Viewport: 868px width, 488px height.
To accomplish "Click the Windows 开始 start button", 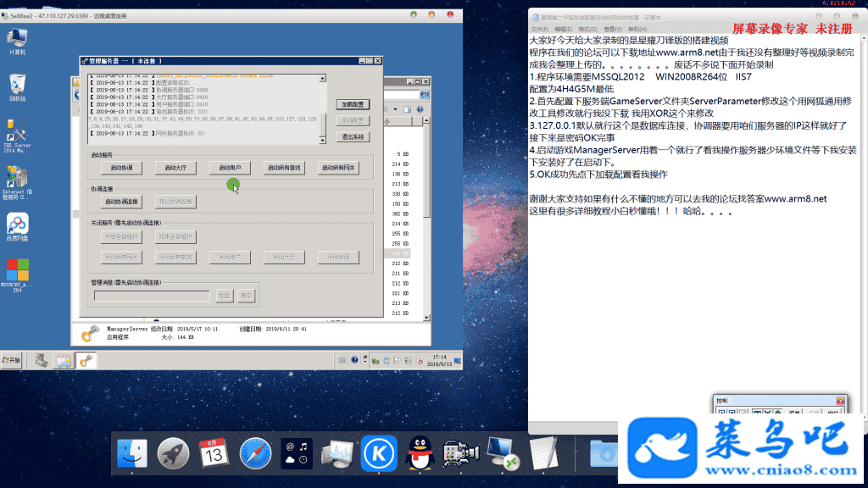I will click(13, 360).
